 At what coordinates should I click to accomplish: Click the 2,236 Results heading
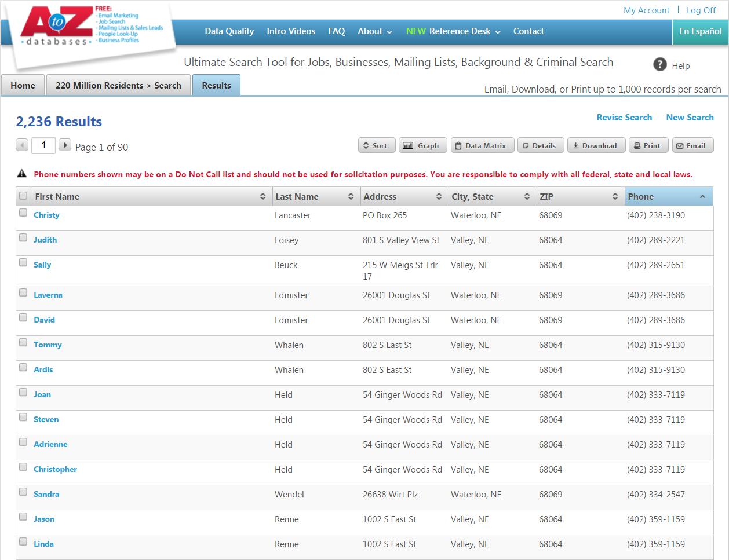click(x=59, y=122)
